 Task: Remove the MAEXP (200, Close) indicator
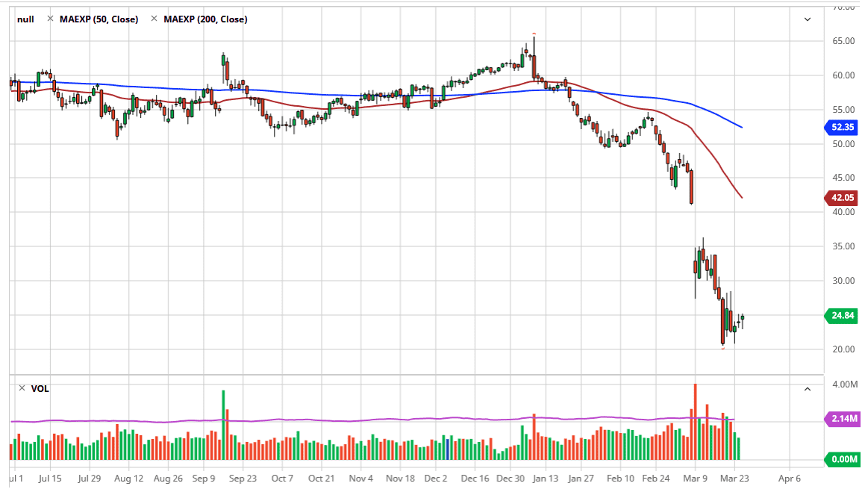[x=154, y=19]
